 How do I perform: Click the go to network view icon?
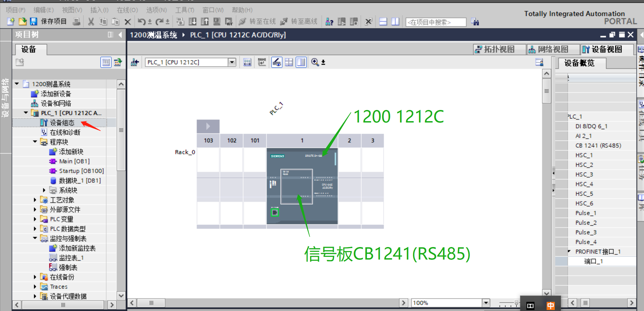pos(135,62)
